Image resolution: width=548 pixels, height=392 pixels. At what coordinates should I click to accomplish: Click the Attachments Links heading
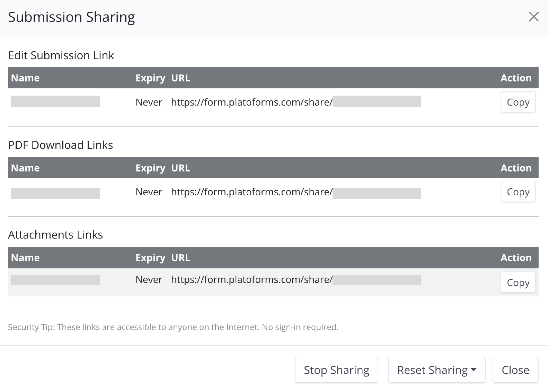point(55,235)
